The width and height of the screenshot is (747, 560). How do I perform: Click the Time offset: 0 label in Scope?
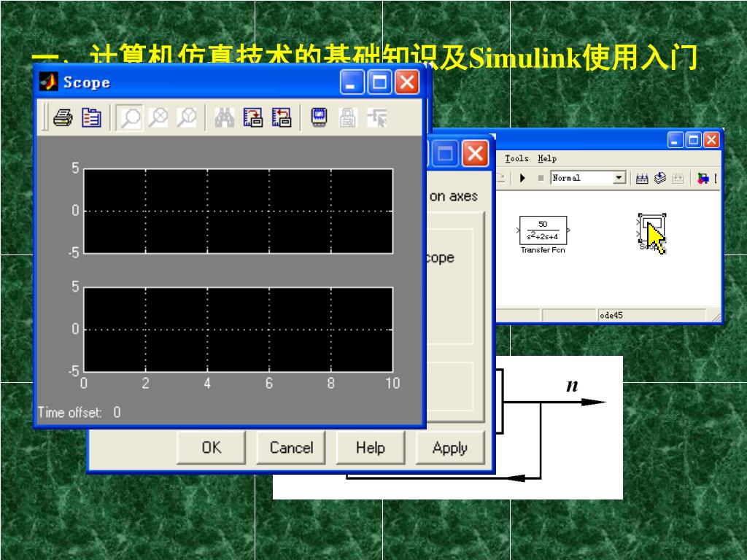pyautogui.click(x=79, y=412)
